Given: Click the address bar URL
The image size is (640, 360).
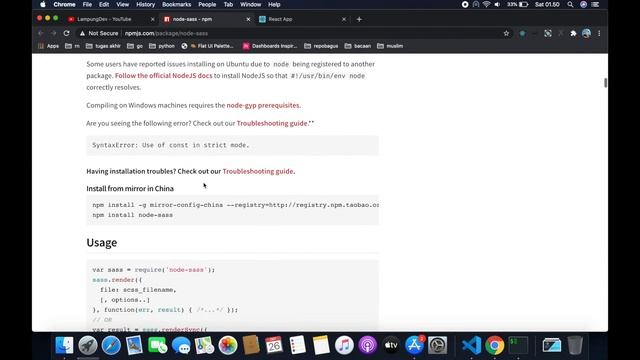Looking at the screenshot, I should tap(166, 33).
